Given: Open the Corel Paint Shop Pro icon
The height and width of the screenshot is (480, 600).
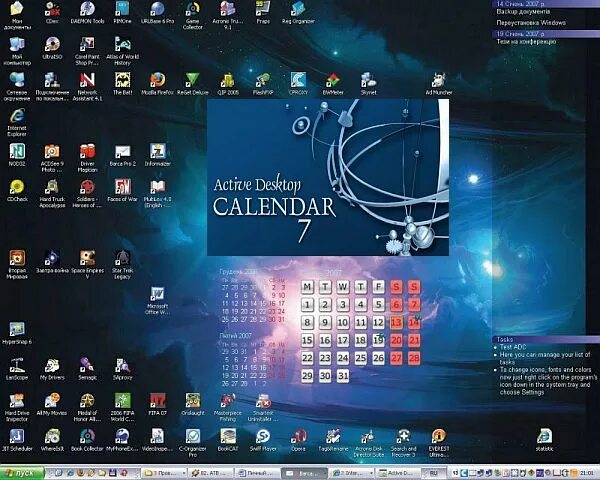Looking at the screenshot, I should point(87,51).
